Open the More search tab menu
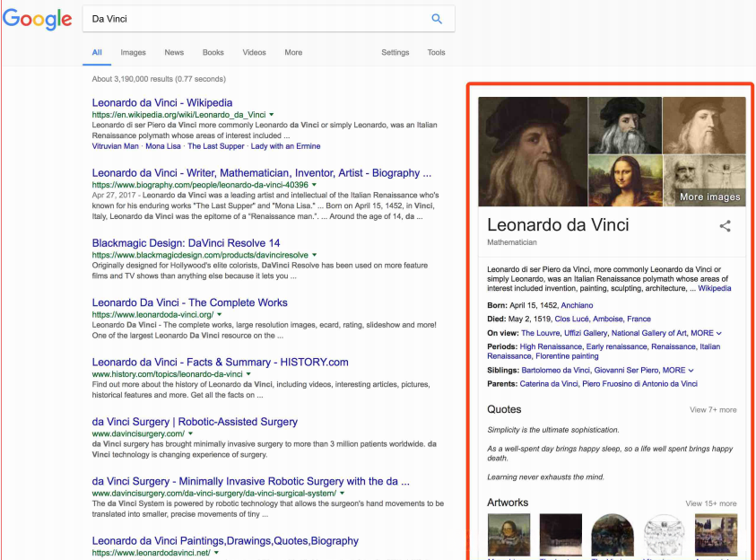 point(293,53)
